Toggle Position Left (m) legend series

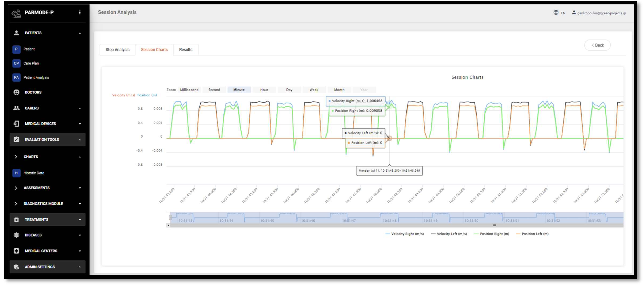(532, 234)
